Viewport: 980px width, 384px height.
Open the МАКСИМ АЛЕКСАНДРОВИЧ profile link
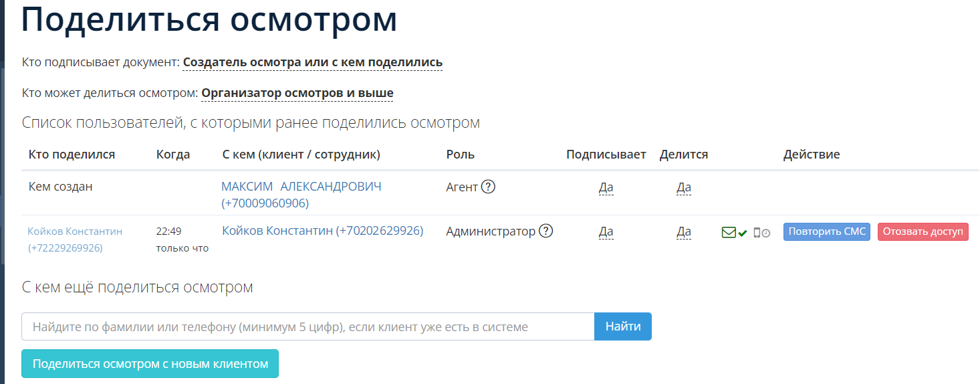301,187
